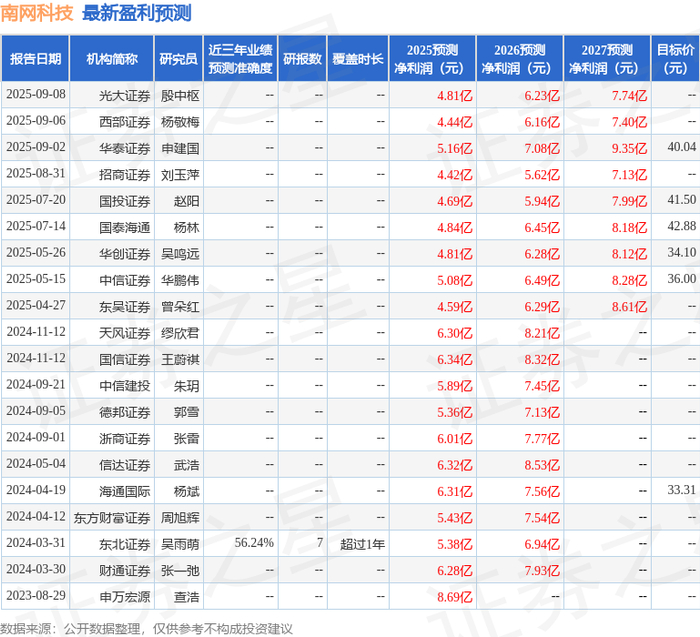Click the 目标价 column header
Screen dimensions: 700x637
coord(675,59)
